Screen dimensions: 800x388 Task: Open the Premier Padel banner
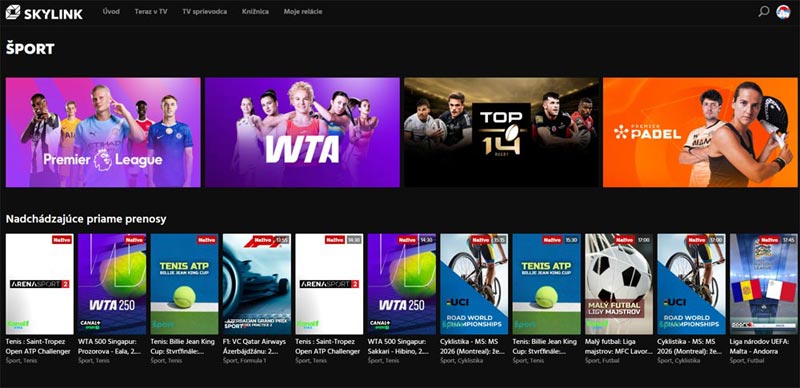coord(700,132)
